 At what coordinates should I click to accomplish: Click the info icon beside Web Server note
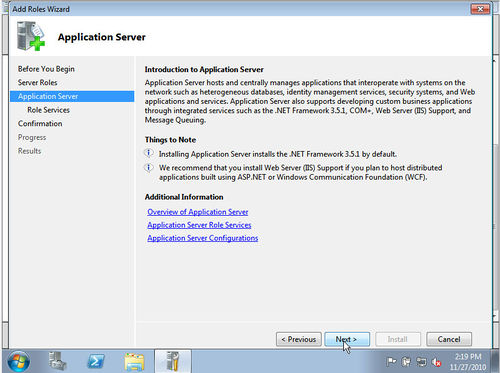[x=149, y=167]
